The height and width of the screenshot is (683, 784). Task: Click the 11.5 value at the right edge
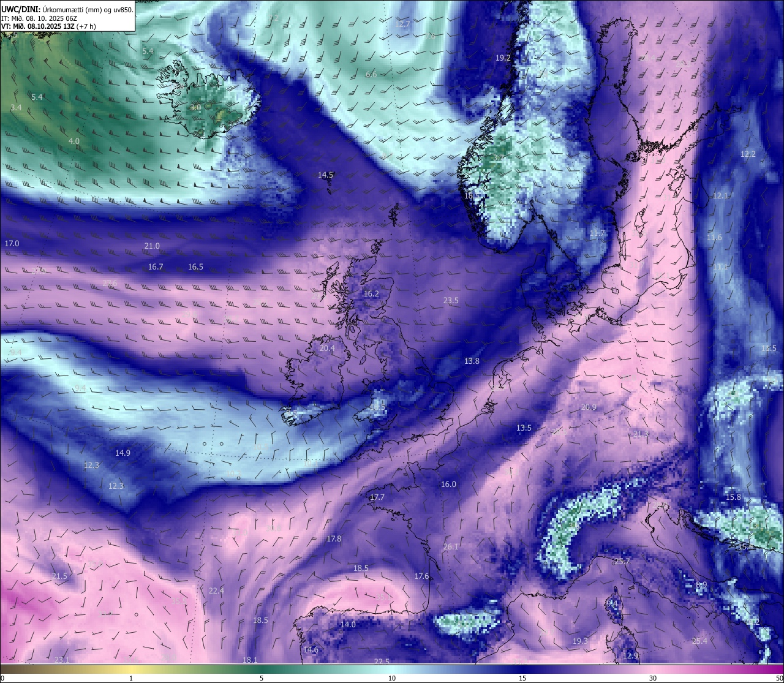coord(769,348)
